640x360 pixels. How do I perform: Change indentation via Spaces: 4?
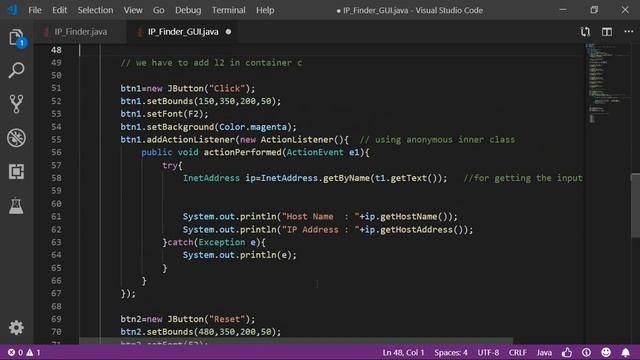point(451,352)
